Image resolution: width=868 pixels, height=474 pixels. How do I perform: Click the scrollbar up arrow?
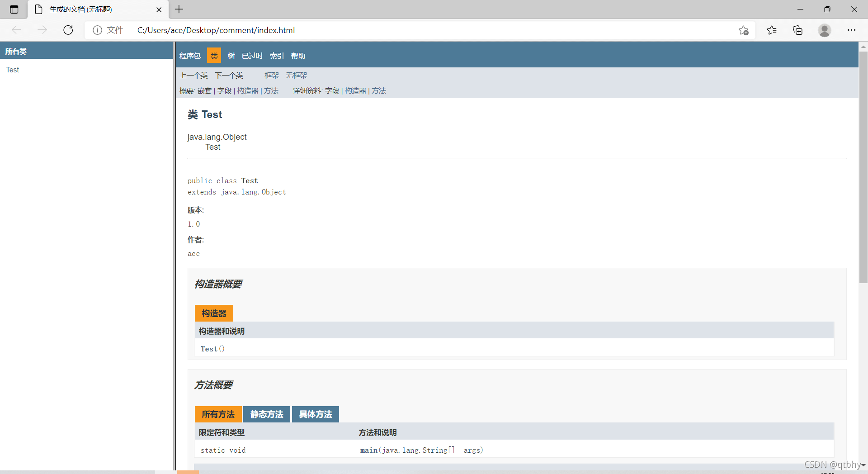click(863, 46)
